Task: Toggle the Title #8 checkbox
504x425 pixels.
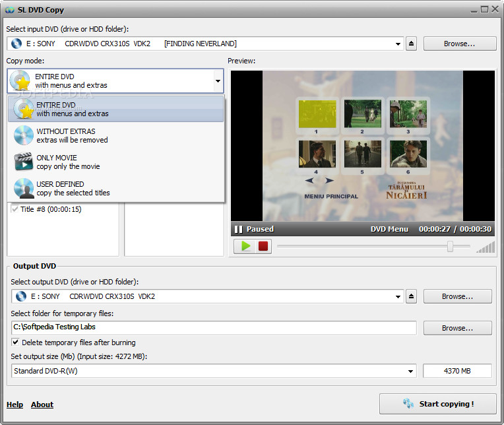Action: pyautogui.click(x=15, y=209)
